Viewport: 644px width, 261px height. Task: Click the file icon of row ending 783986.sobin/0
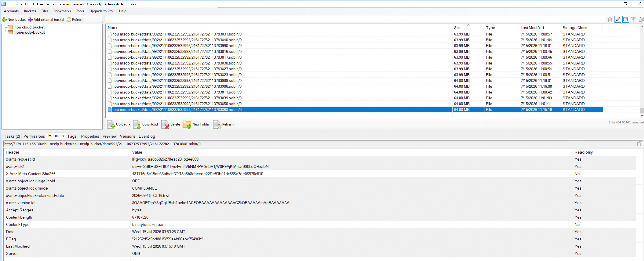[110, 86]
